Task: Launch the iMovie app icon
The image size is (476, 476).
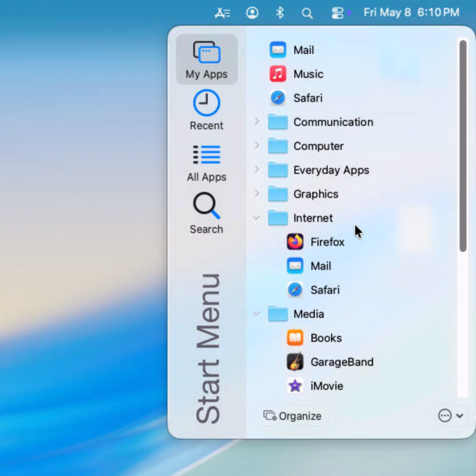Action: click(x=295, y=386)
